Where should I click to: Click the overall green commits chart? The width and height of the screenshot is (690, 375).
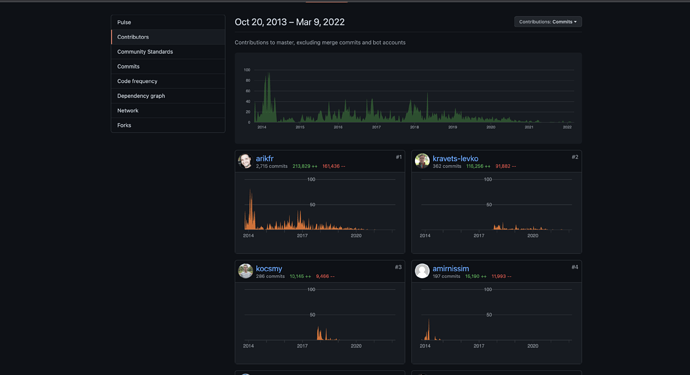point(408,98)
